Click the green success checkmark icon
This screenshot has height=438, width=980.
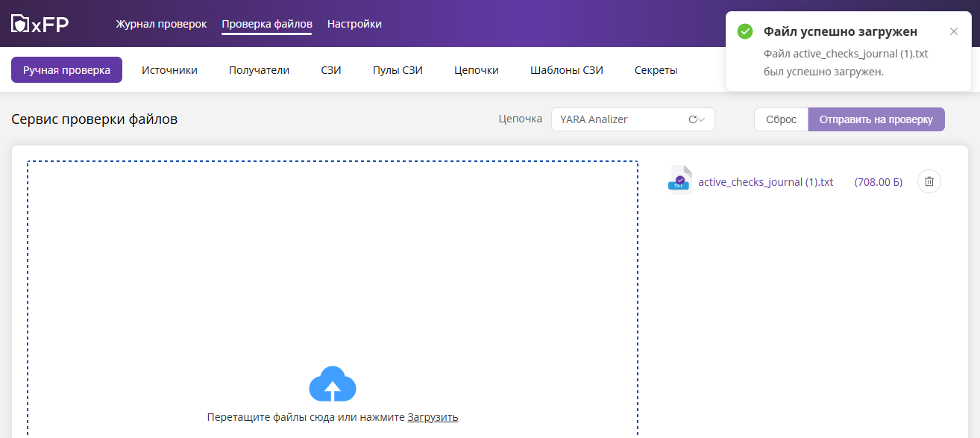pyautogui.click(x=744, y=31)
